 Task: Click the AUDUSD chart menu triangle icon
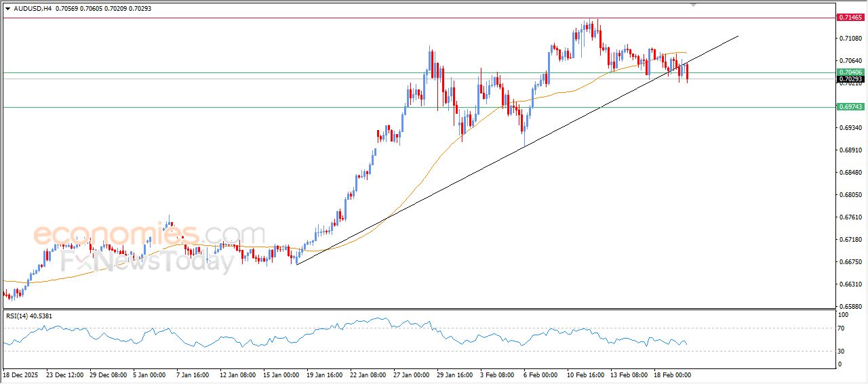click(7, 9)
